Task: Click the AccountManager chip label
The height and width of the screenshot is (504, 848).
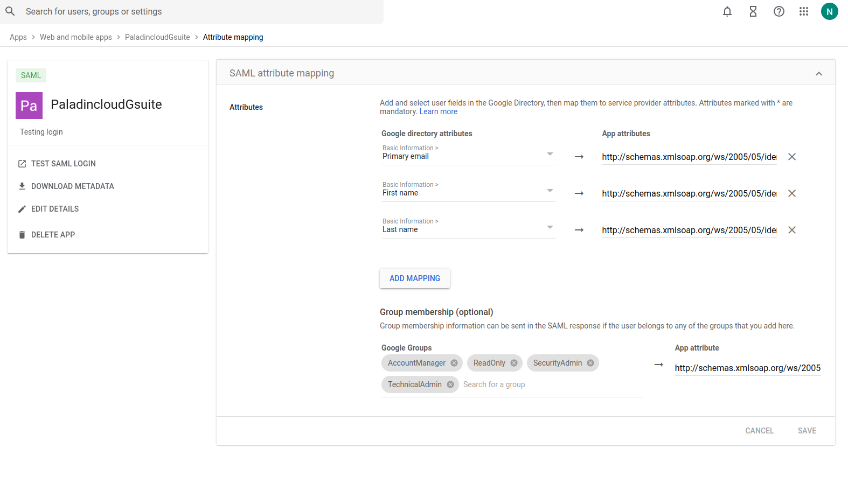Action: click(x=416, y=363)
